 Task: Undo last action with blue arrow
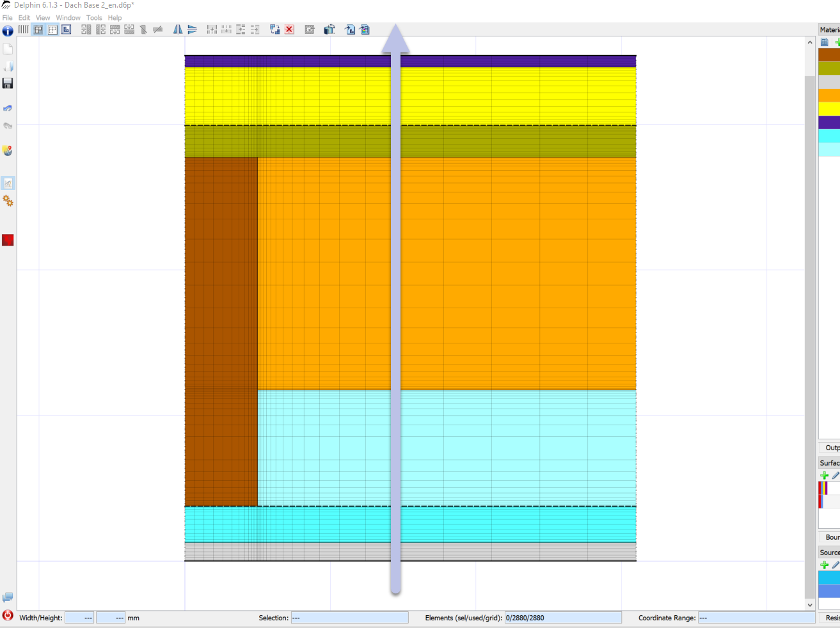8,108
